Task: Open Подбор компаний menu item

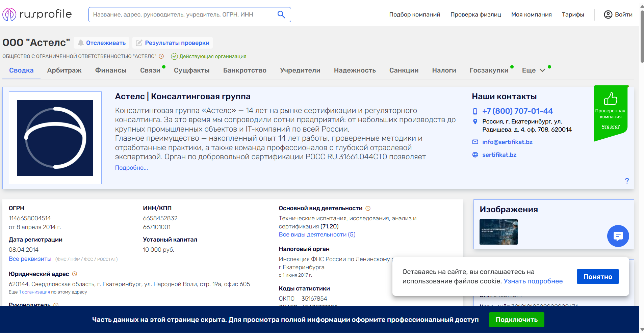Action: point(415,15)
